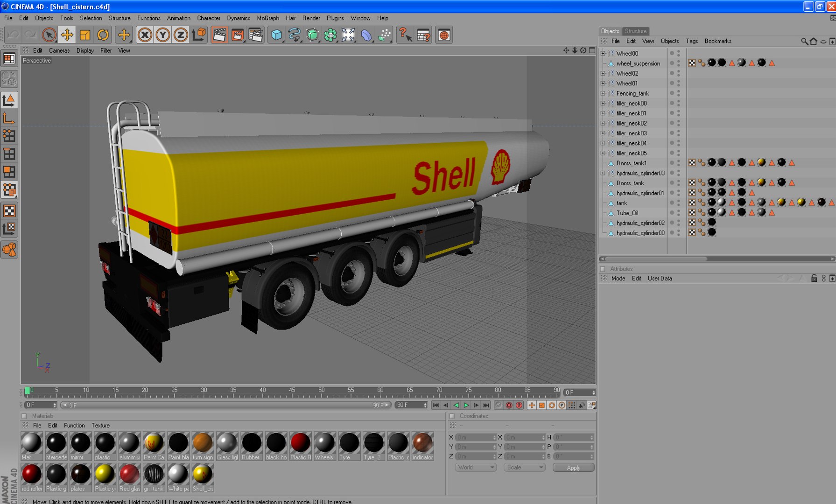Open the Render menu
This screenshot has height=504, width=836.
pos(311,18)
